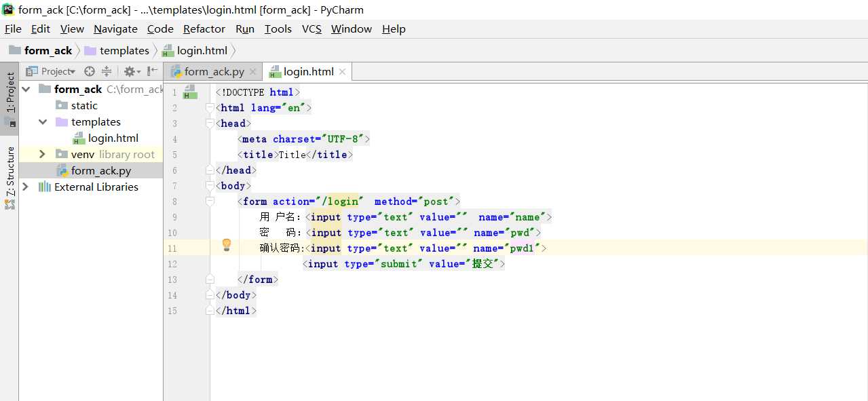Click "submit" type value on line 12
The image size is (868, 401).
point(399,264)
